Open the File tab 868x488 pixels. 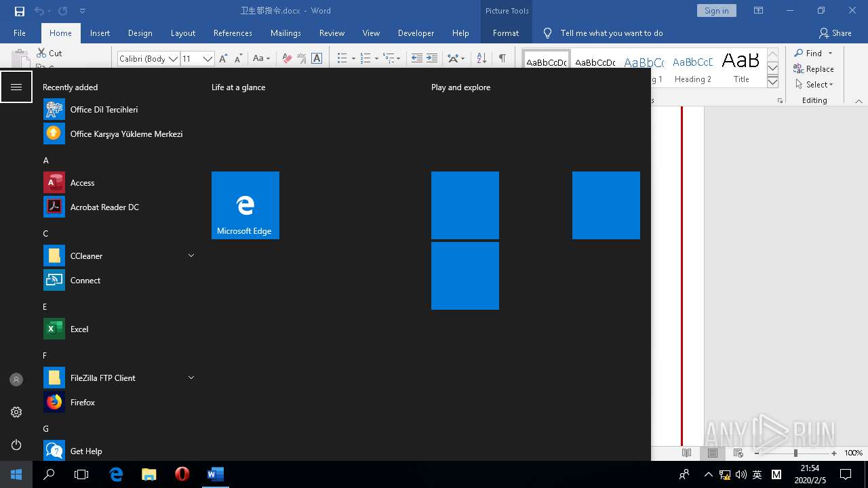(x=20, y=33)
